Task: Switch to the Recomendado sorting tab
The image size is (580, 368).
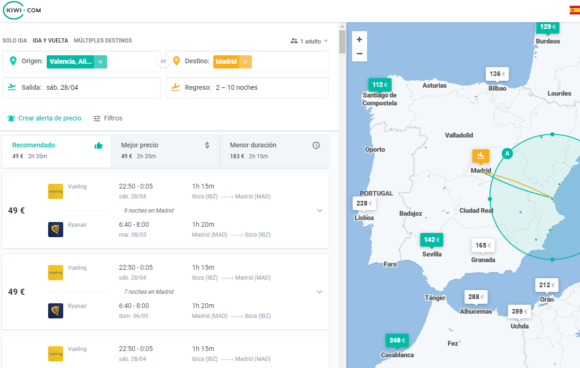Action: (57, 151)
